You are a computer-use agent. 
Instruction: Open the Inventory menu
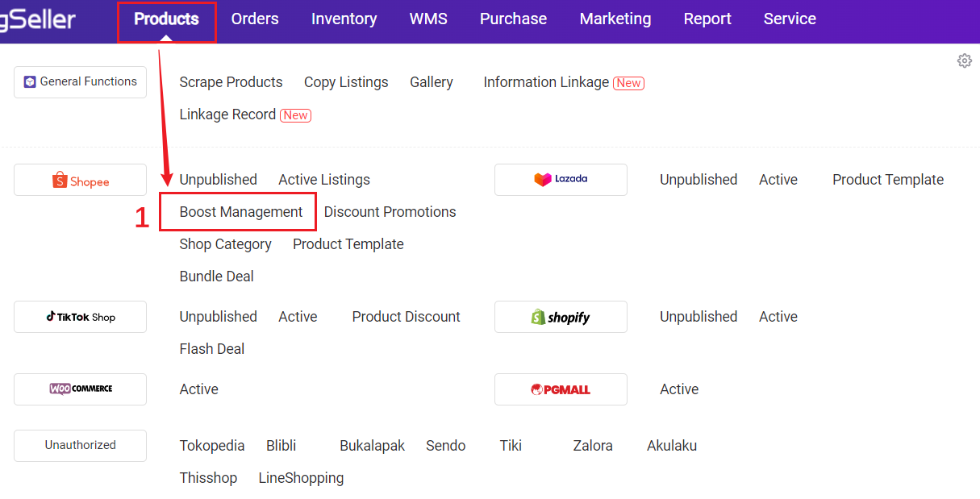tap(344, 19)
